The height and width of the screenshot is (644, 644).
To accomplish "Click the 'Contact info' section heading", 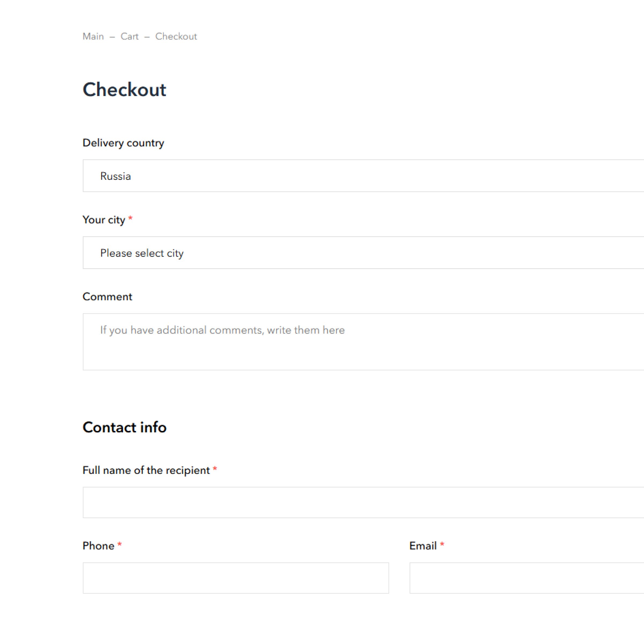I will (124, 427).
